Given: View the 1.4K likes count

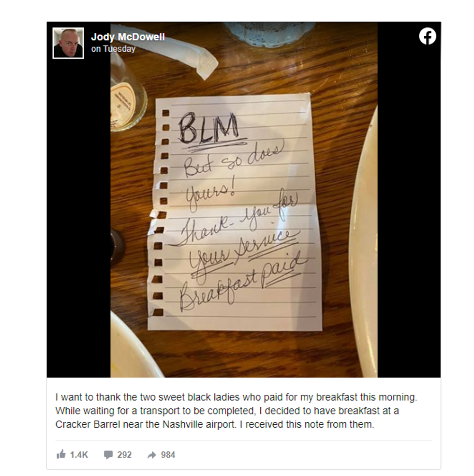Looking at the screenshot, I should (x=79, y=455).
